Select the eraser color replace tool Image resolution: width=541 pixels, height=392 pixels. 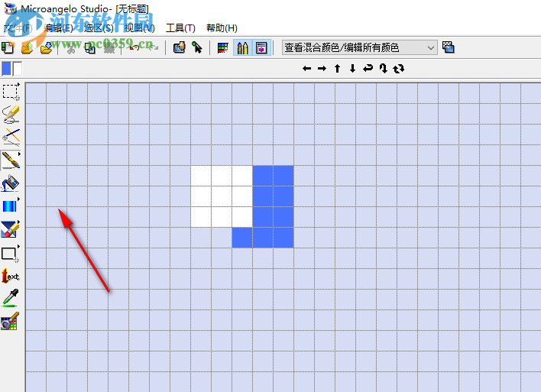tap(11, 229)
